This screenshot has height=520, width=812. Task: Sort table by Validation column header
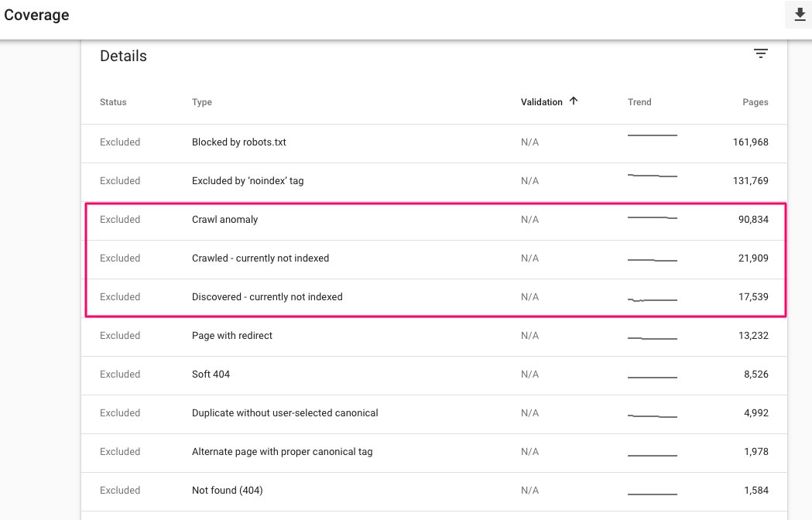[x=542, y=102]
